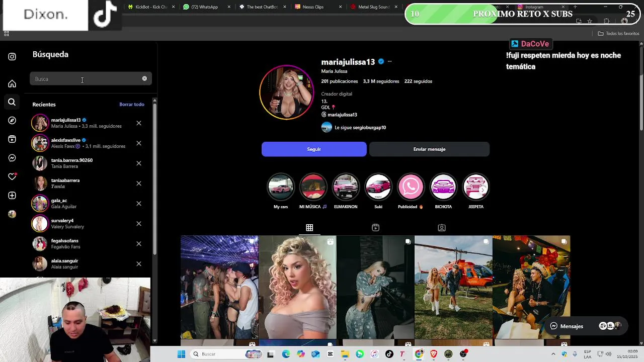The height and width of the screenshot is (362, 644).
Task: Open Reels icon in the sidebar
Action: (12, 139)
